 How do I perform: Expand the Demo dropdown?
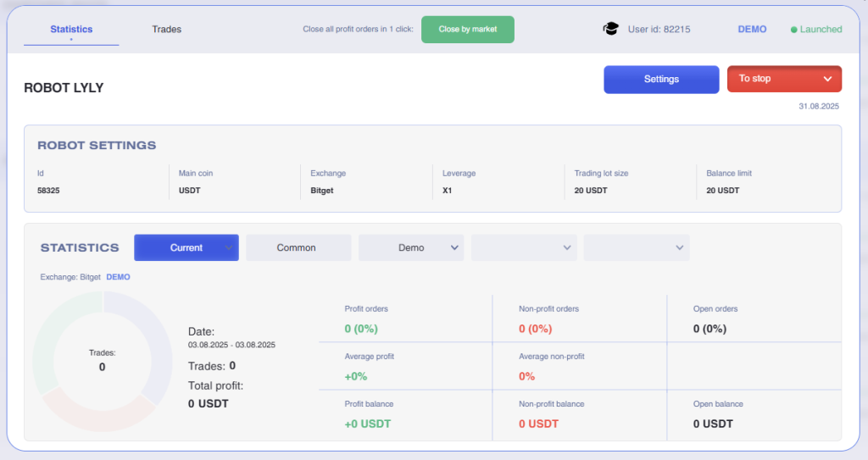(x=411, y=247)
